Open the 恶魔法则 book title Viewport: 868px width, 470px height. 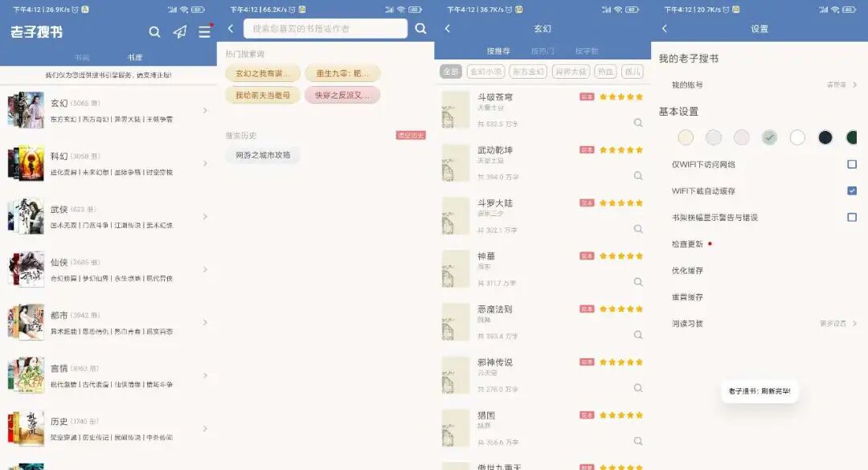(495, 309)
